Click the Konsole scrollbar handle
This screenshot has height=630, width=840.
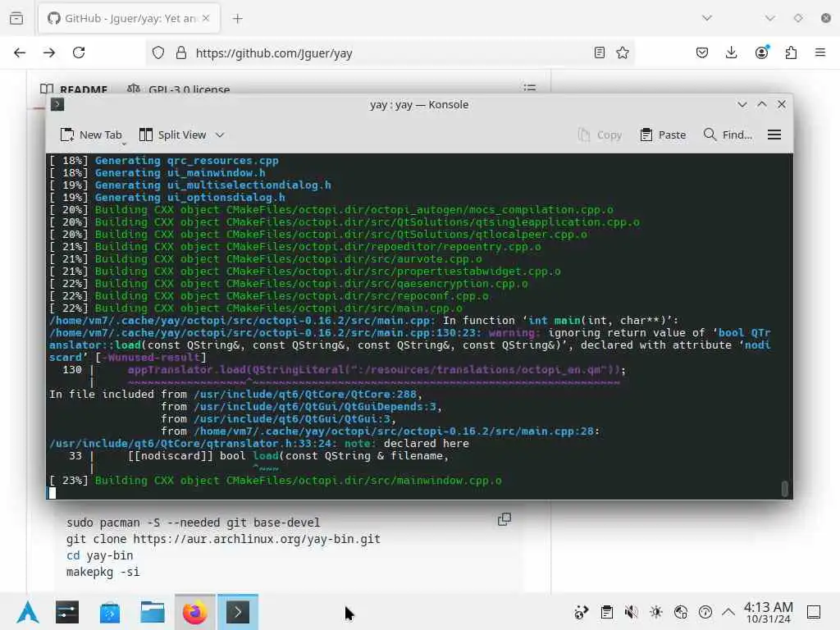tap(784, 489)
